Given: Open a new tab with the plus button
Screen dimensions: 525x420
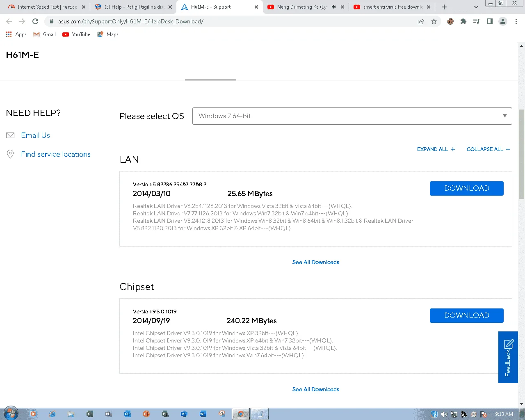Looking at the screenshot, I should click(444, 7).
